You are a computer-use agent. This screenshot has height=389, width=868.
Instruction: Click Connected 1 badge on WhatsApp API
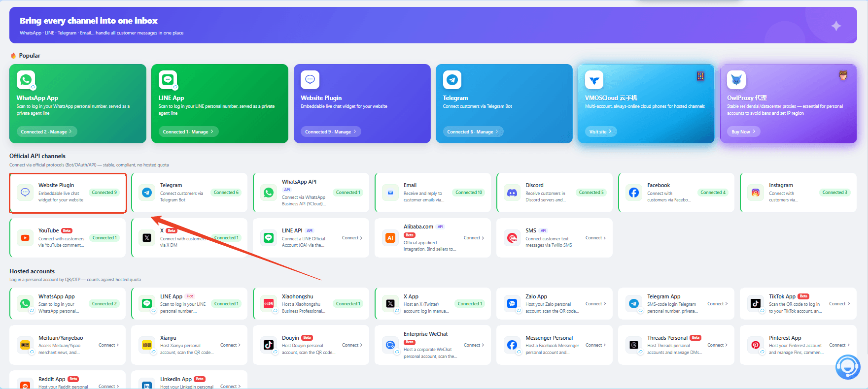coord(348,193)
